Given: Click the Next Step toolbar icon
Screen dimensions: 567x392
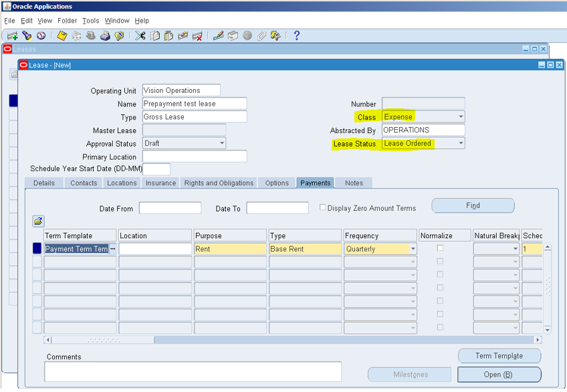Looking at the screenshot, I should (x=76, y=35).
